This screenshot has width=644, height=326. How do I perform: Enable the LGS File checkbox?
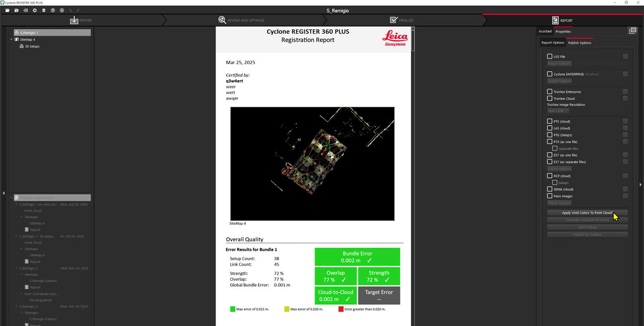pos(549,57)
